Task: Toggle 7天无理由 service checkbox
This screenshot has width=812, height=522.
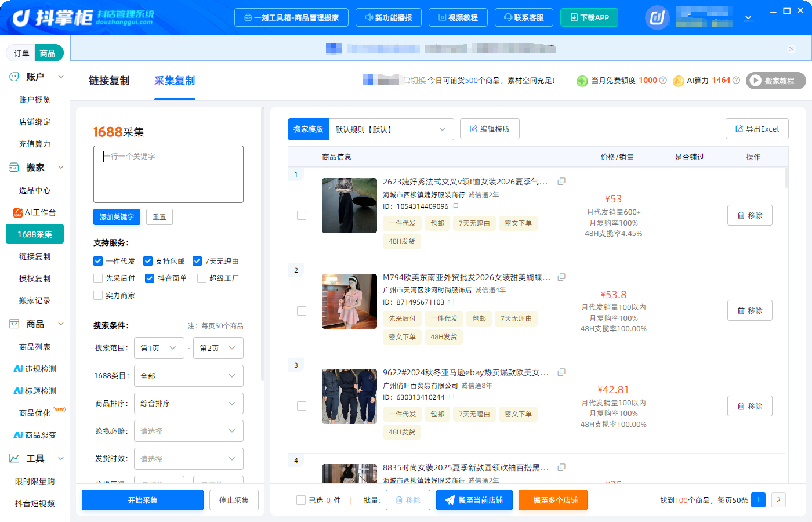Action: pos(197,262)
